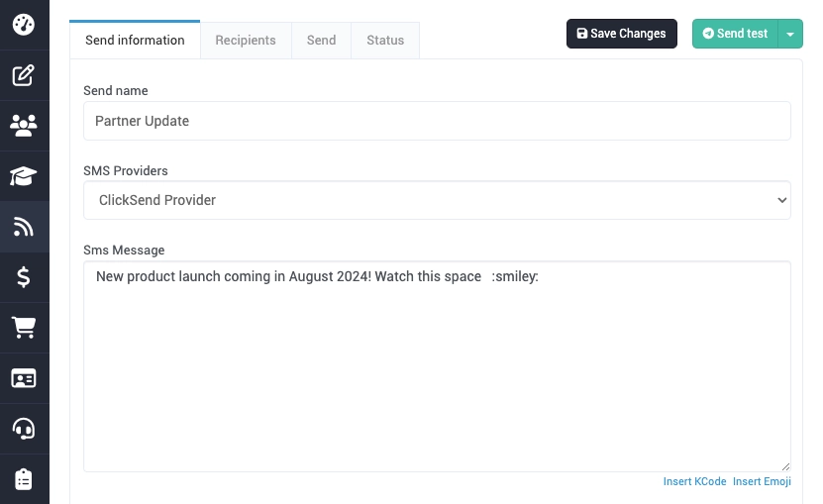Viewport: 823px width, 504px height.
Task: Open the Send test dropdown arrow
Action: click(790, 34)
